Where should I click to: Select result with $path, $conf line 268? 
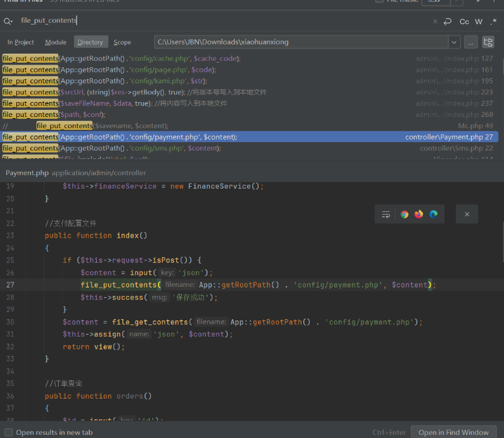(x=248, y=114)
